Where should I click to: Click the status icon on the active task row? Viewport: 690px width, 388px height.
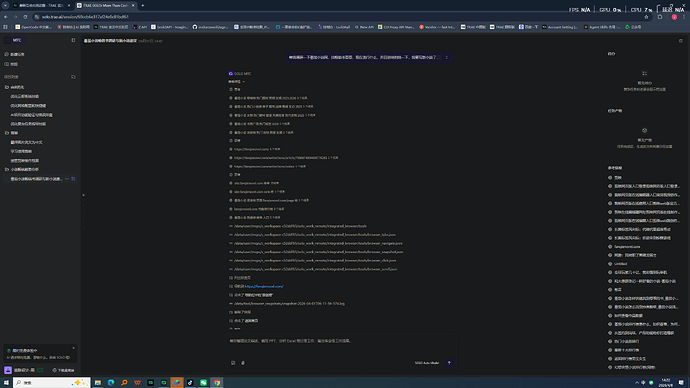point(73,179)
